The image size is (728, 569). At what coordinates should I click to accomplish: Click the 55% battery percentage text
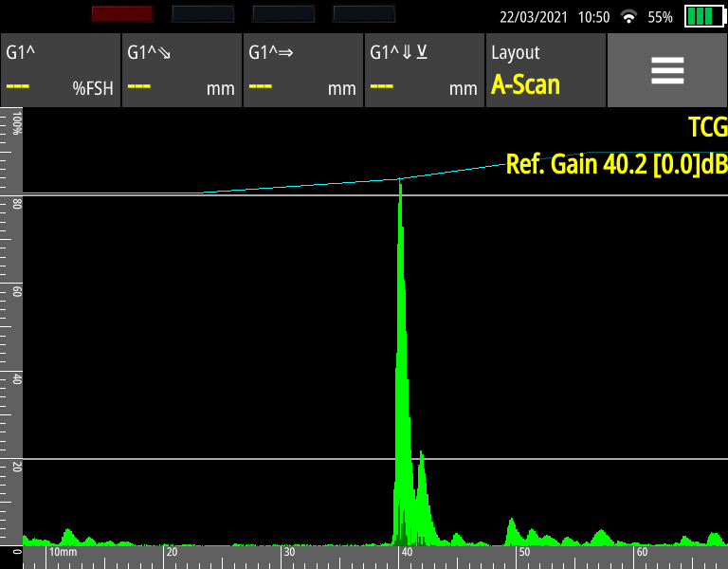tap(660, 17)
